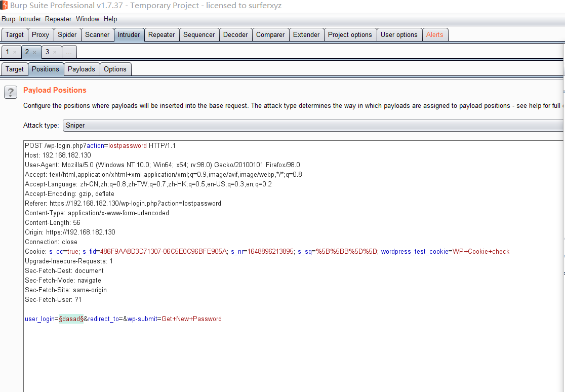This screenshot has width=565, height=392.
Task: Switch to the Scanner tab
Action: pos(97,34)
